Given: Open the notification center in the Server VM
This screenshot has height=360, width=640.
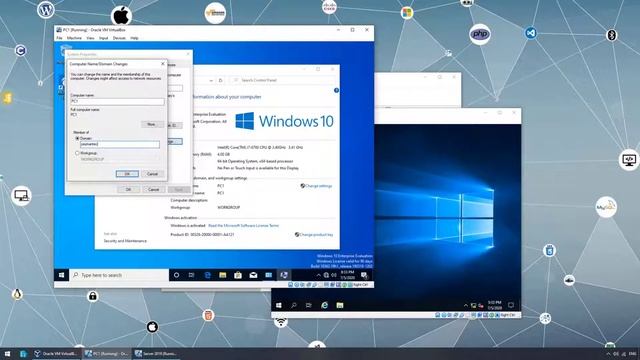Looking at the screenshot, I should click(x=511, y=305).
